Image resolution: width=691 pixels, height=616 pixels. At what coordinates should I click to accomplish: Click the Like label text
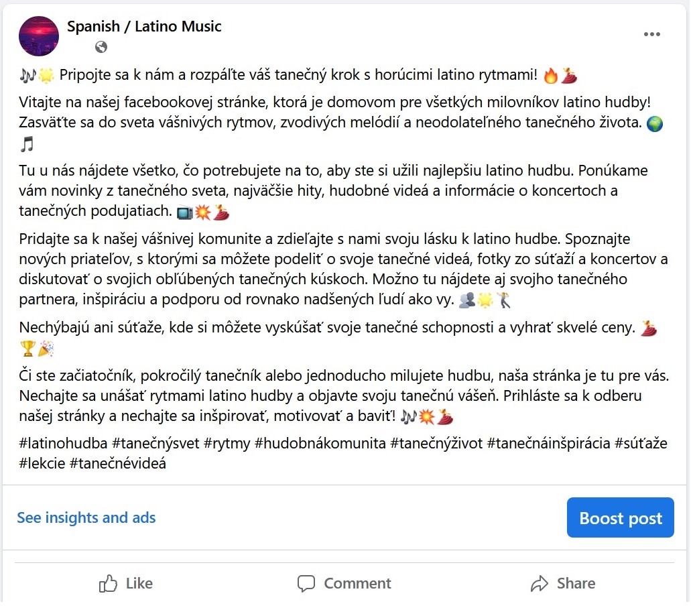[x=139, y=583]
